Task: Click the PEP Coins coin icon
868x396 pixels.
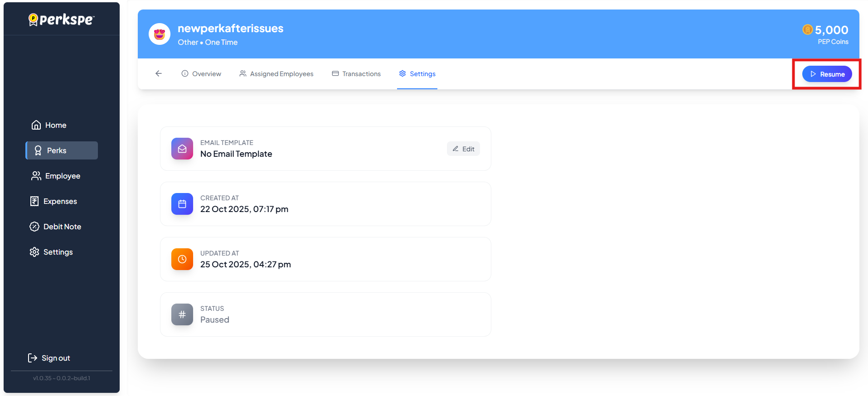Action: [x=807, y=30]
